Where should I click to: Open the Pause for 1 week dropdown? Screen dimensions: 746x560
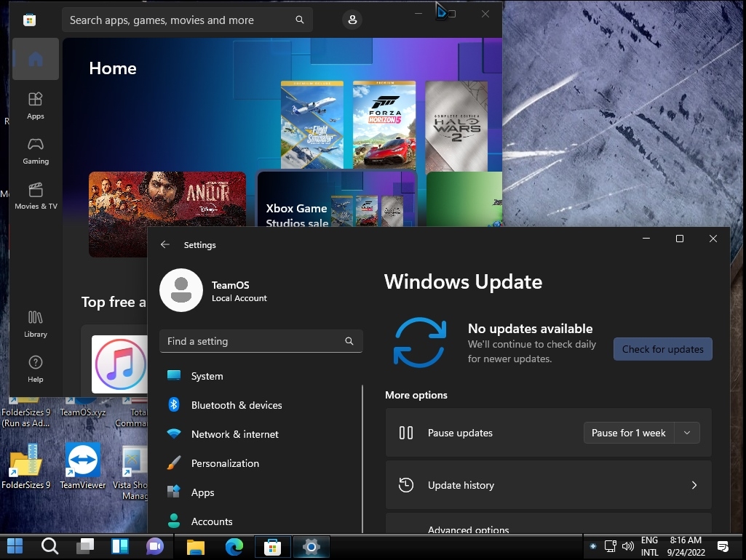[x=686, y=433]
